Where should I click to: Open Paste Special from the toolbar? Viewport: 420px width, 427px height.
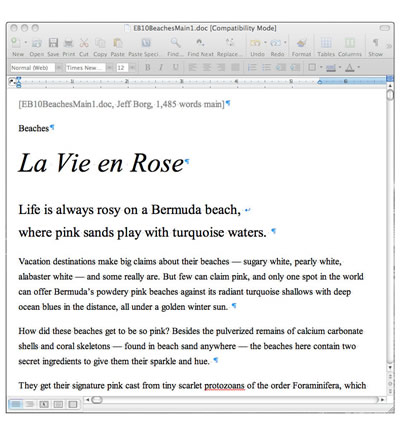pos(146,43)
